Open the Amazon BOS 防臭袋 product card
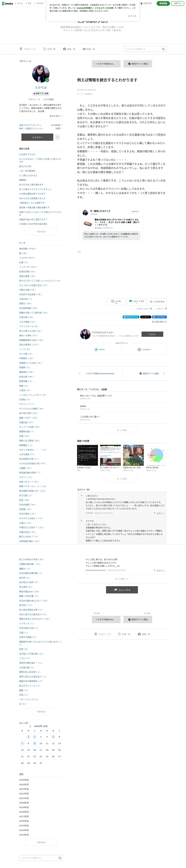 [111, 224]
